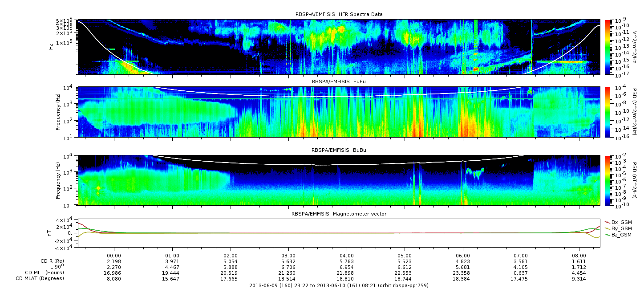Image resolution: width=644 pixels, height=293 pixels.
Task: Select the 08:00 time axis label
Action: coord(579,256)
